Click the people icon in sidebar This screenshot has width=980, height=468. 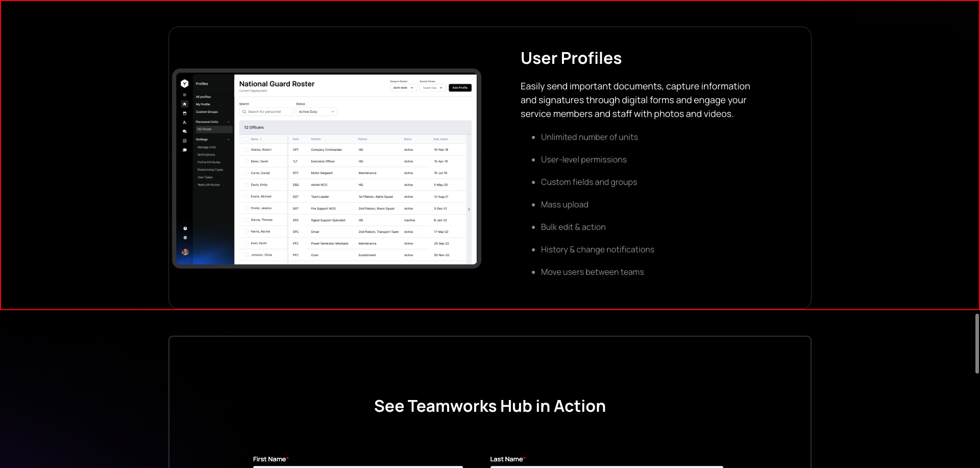tap(185, 123)
